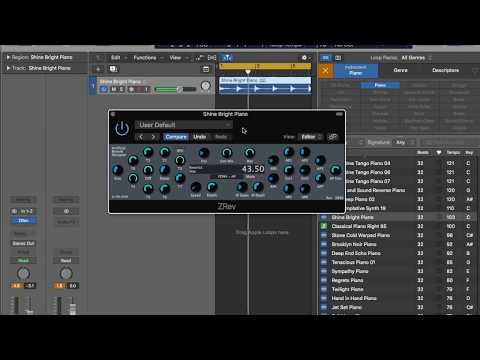Screen dimensions: 480x360
Task: Toggle the track power button on Shine Bright Piano
Action: pyautogui.click(x=104, y=89)
